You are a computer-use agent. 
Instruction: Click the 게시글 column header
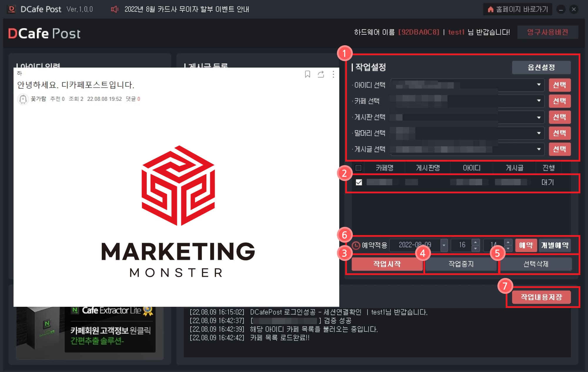click(514, 168)
